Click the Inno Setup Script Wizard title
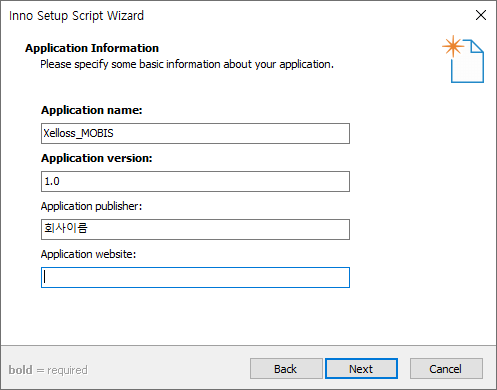The image size is (497, 390). (x=76, y=16)
